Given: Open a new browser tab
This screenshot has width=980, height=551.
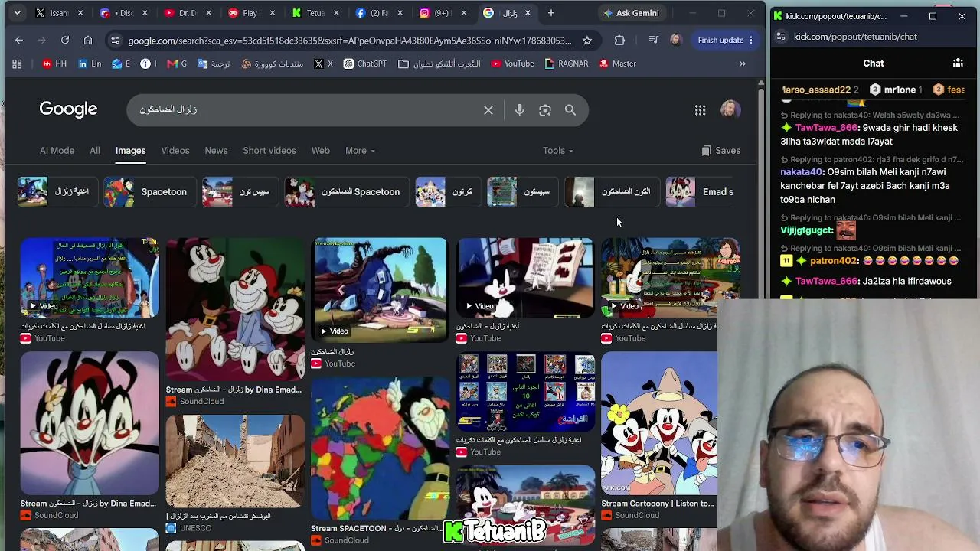Looking at the screenshot, I should tap(550, 13).
